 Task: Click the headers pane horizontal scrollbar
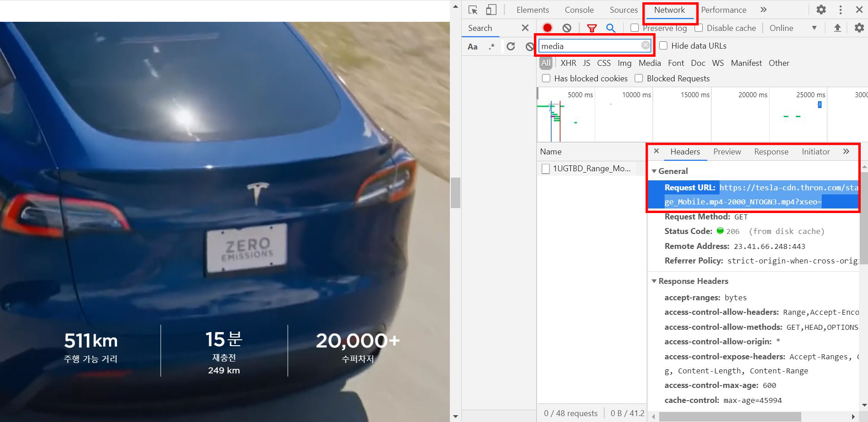[730, 417]
